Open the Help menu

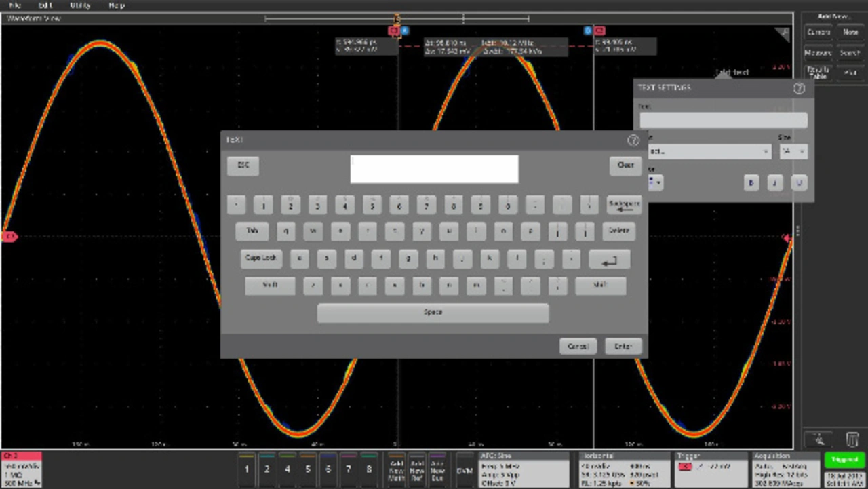pos(117,5)
